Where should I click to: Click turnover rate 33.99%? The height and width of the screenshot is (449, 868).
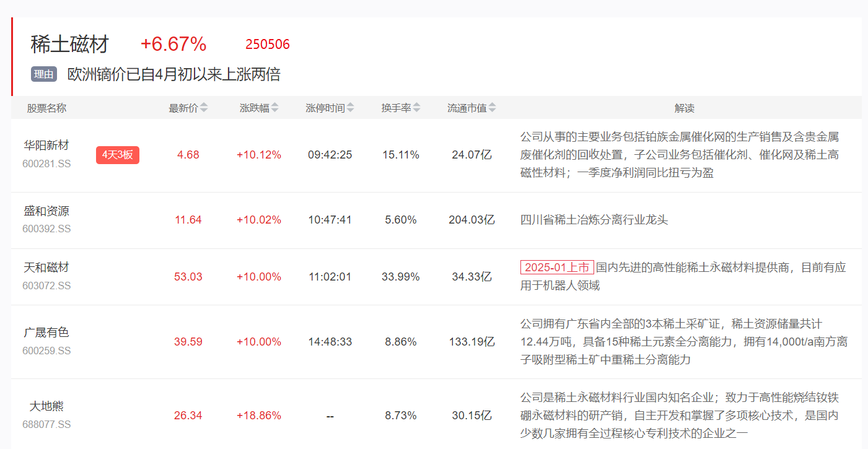point(401,277)
